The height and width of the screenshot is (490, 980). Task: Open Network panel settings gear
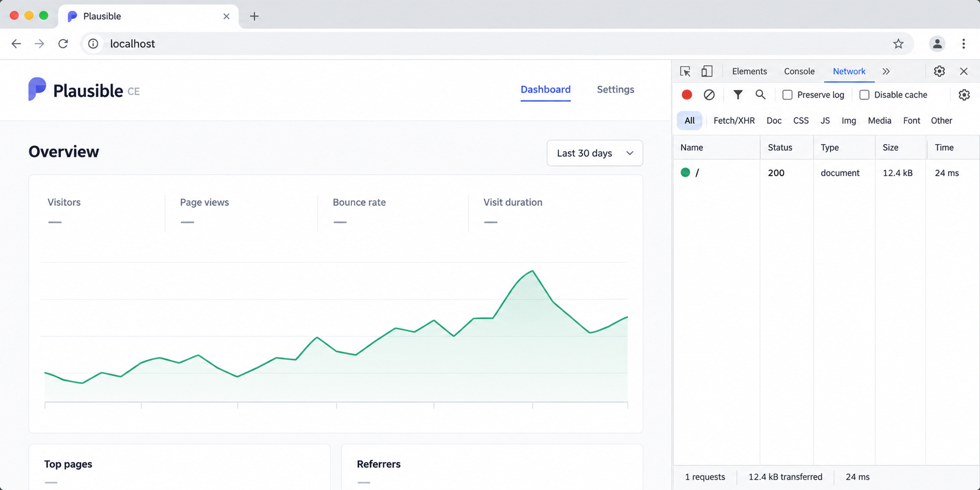coord(964,94)
